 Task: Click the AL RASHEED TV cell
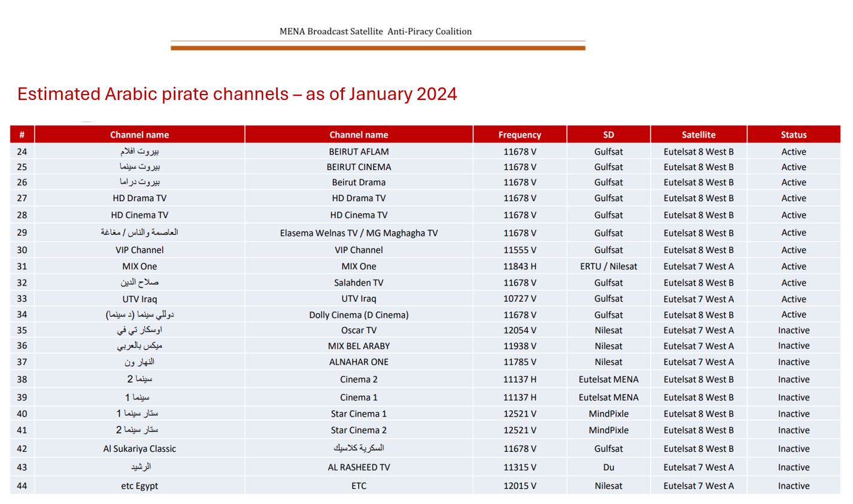click(x=359, y=467)
